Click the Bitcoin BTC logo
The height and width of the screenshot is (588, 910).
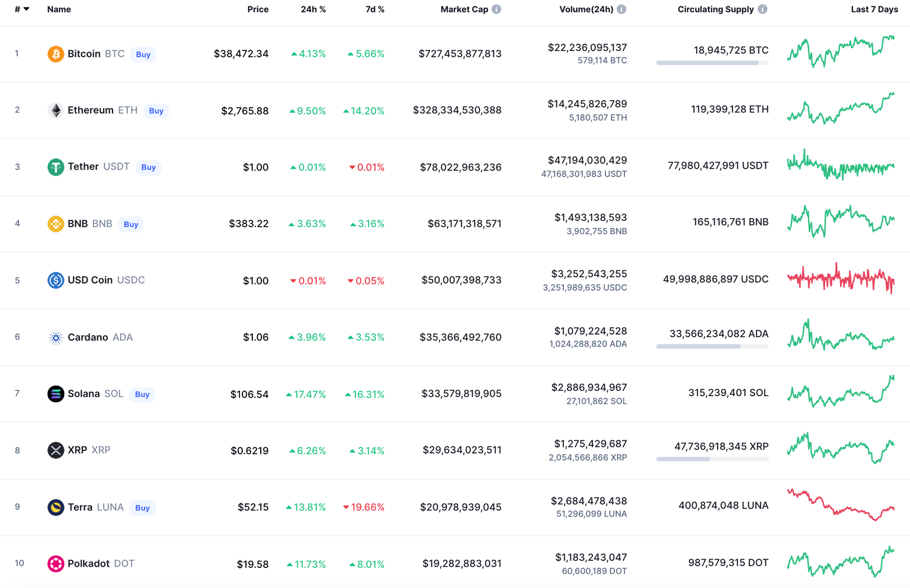(x=55, y=53)
